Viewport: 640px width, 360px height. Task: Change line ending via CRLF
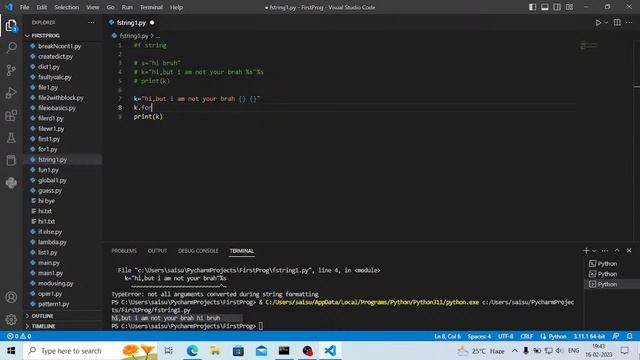527,336
